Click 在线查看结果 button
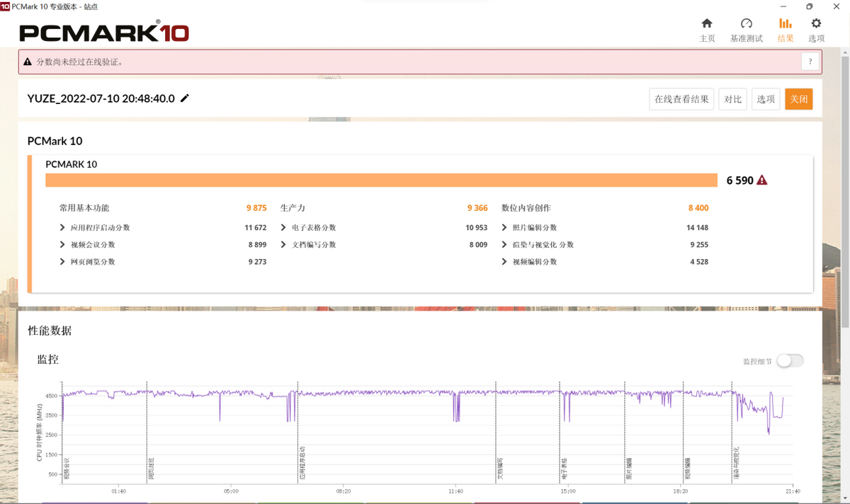 tap(681, 99)
